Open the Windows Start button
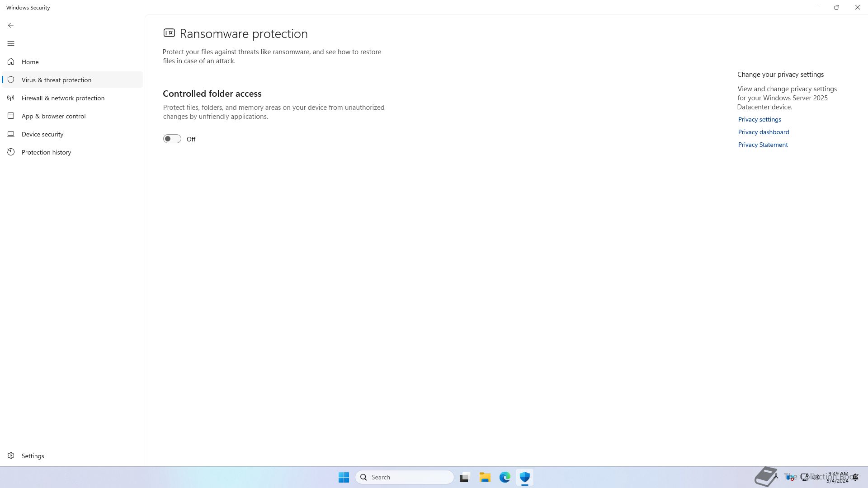This screenshot has height=488, width=868. (x=344, y=477)
